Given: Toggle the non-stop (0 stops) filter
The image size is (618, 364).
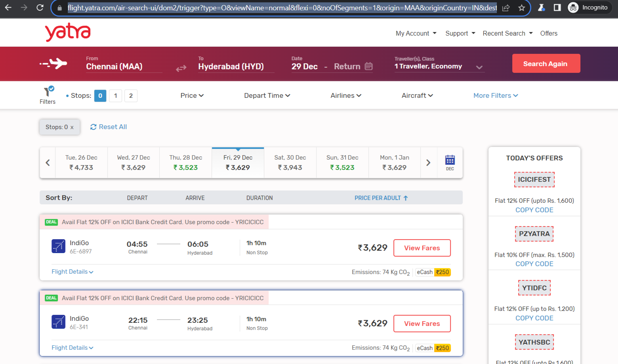Looking at the screenshot, I should 100,95.
